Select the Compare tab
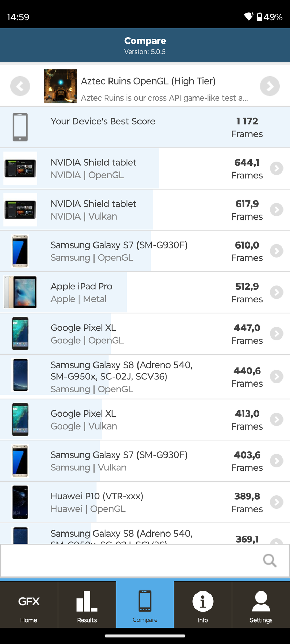 tap(145, 604)
